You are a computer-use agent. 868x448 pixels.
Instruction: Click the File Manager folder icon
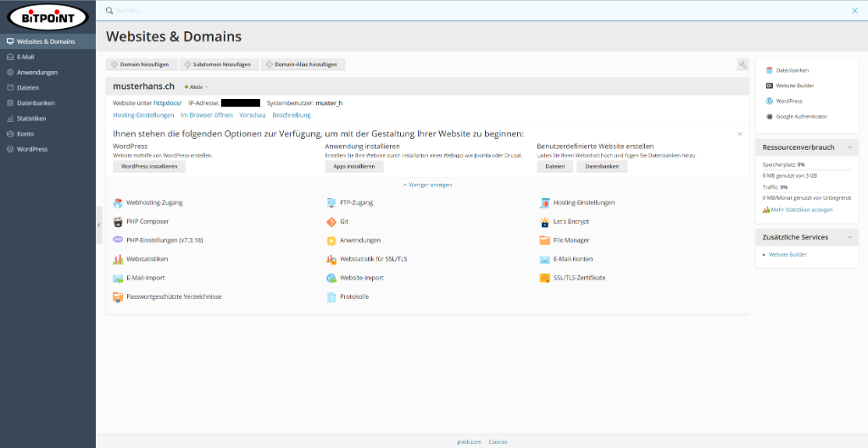click(x=545, y=241)
